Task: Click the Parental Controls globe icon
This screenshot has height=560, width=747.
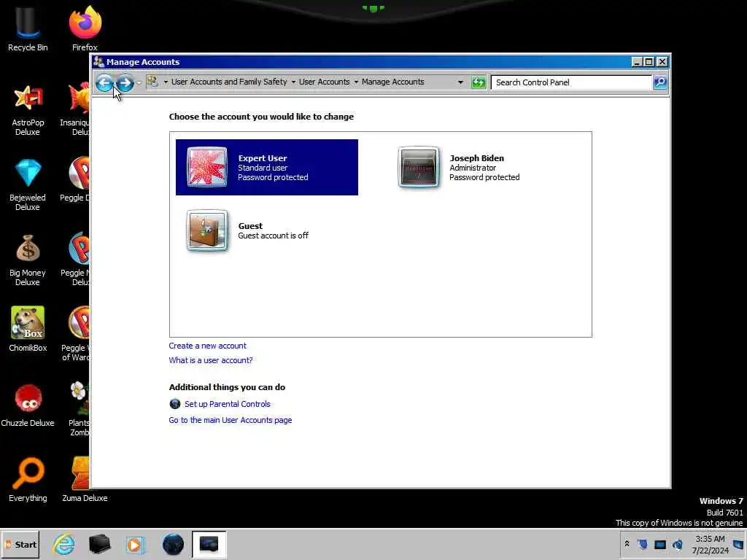Action: pyautogui.click(x=175, y=404)
